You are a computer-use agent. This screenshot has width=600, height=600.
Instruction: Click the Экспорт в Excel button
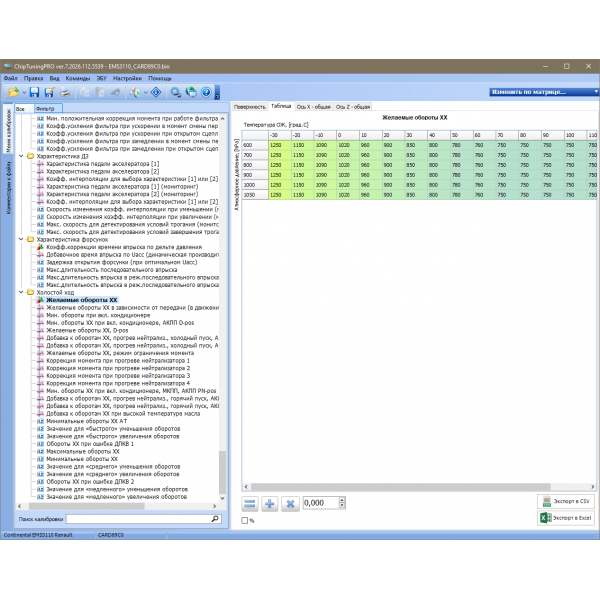pos(566,519)
